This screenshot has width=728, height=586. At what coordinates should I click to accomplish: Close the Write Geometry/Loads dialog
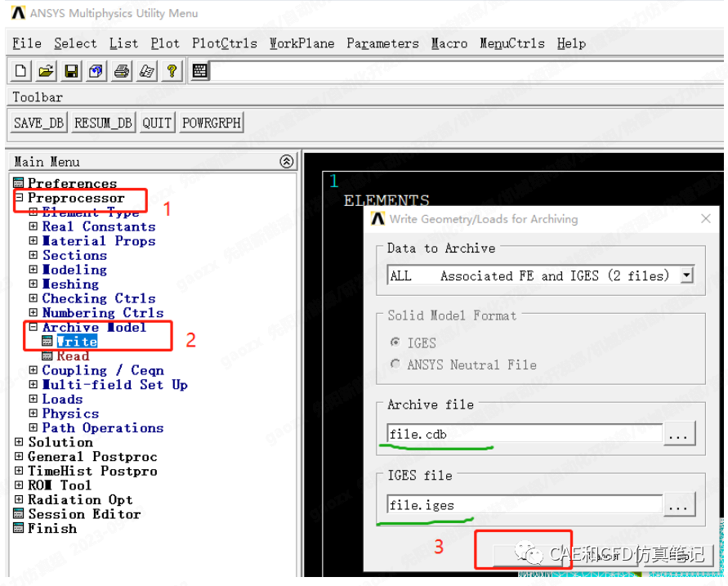click(x=706, y=218)
